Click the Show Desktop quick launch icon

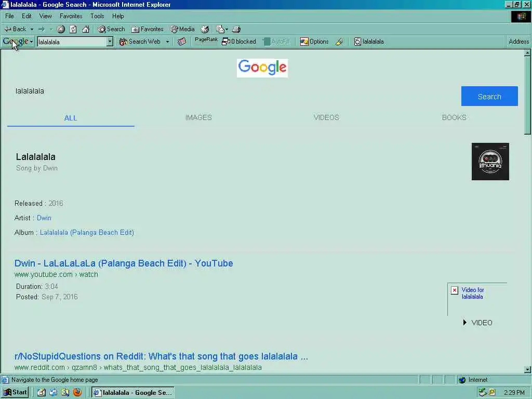pyautogui.click(x=42, y=393)
